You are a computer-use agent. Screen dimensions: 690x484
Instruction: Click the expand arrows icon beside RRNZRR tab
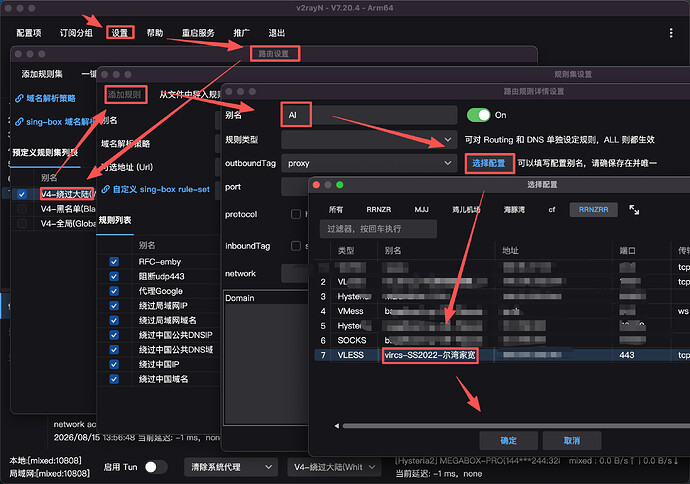[x=634, y=210]
